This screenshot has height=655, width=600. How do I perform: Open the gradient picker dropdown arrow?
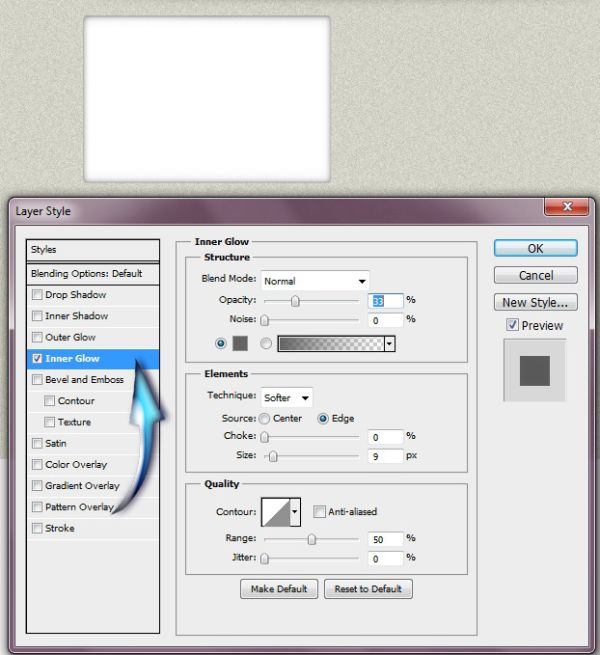(x=389, y=344)
